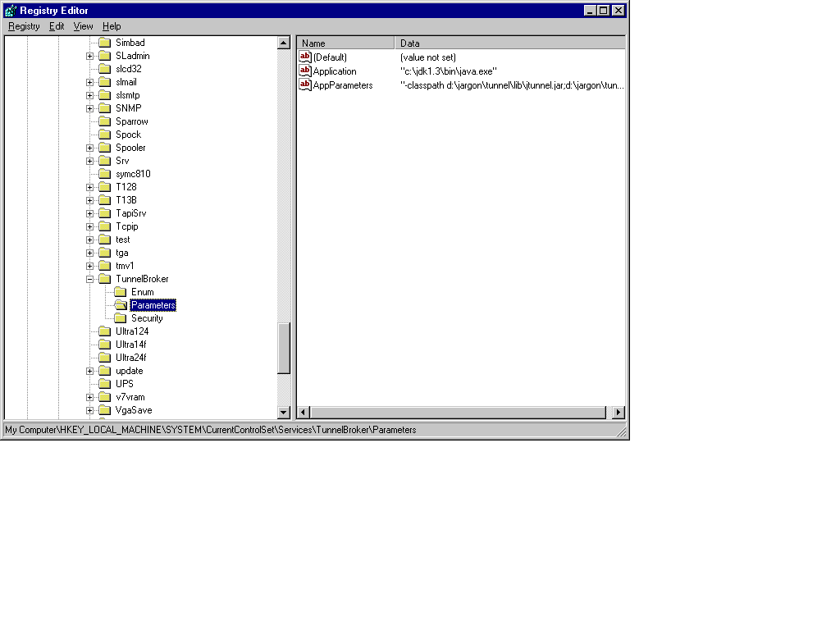Click the Name column header
The width and height of the screenshot is (840, 630).
pos(345,43)
